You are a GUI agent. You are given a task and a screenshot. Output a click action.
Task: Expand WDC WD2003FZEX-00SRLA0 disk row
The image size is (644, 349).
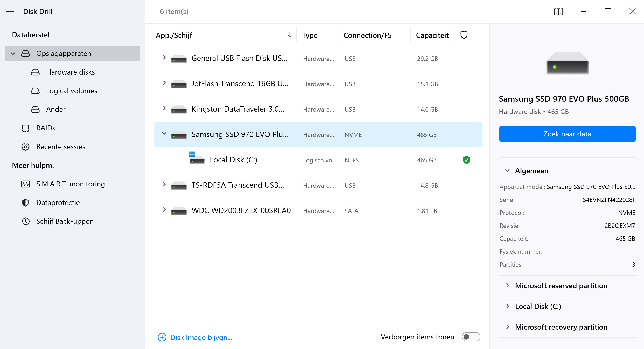[164, 210]
